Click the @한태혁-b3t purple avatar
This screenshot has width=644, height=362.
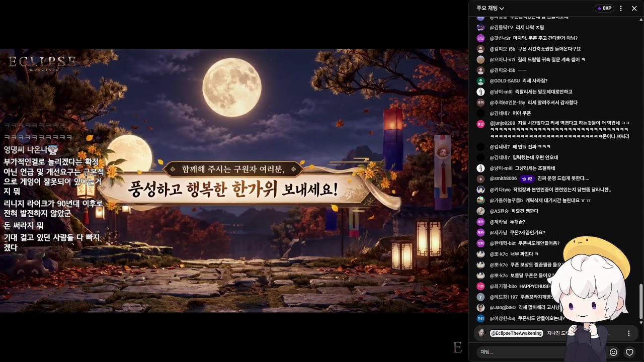(480, 243)
